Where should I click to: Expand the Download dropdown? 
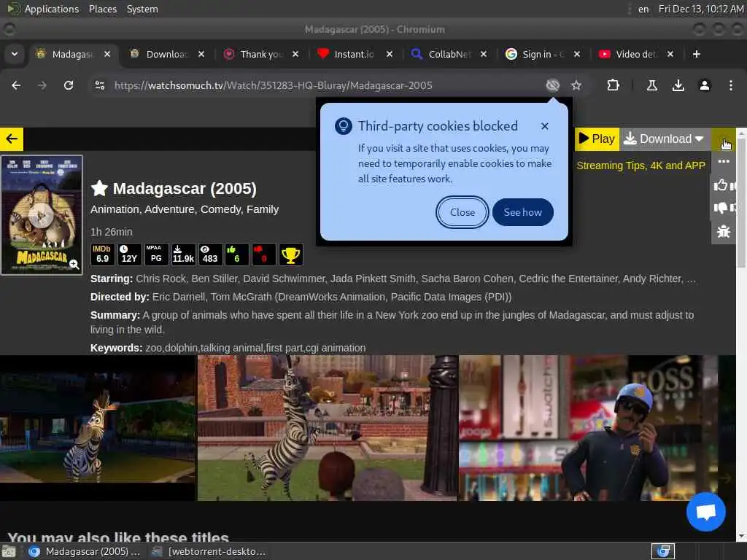coord(665,139)
